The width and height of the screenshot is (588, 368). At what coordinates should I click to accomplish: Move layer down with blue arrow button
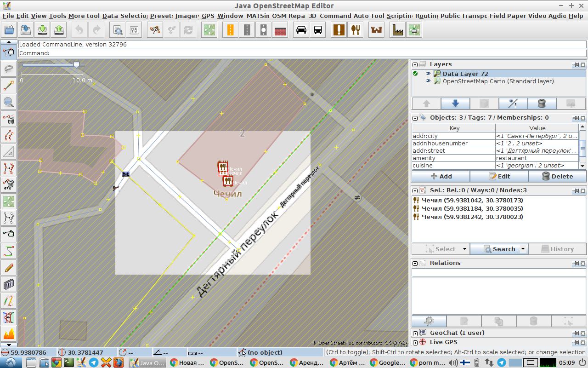coord(455,103)
